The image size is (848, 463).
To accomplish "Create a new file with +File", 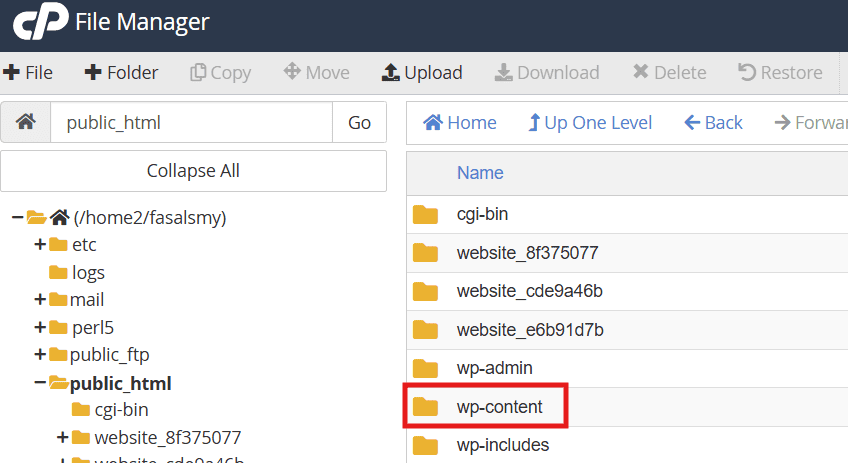I will pyautogui.click(x=28, y=72).
